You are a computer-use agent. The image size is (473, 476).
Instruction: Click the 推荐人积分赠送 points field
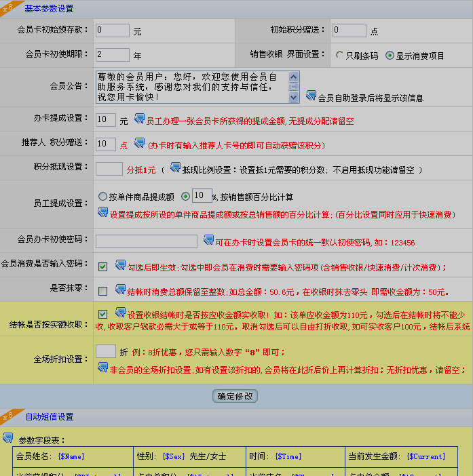[106, 144]
